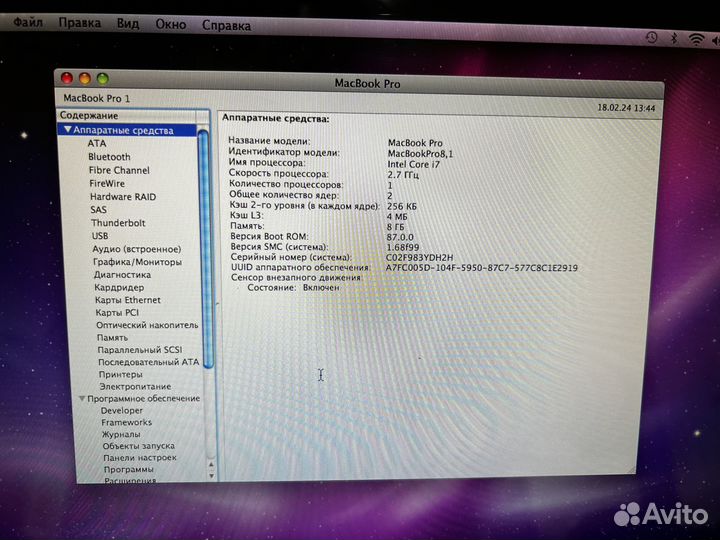Click the MacBook Pro 1 label
Viewport: 720px width, 540px height.
(96, 98)
